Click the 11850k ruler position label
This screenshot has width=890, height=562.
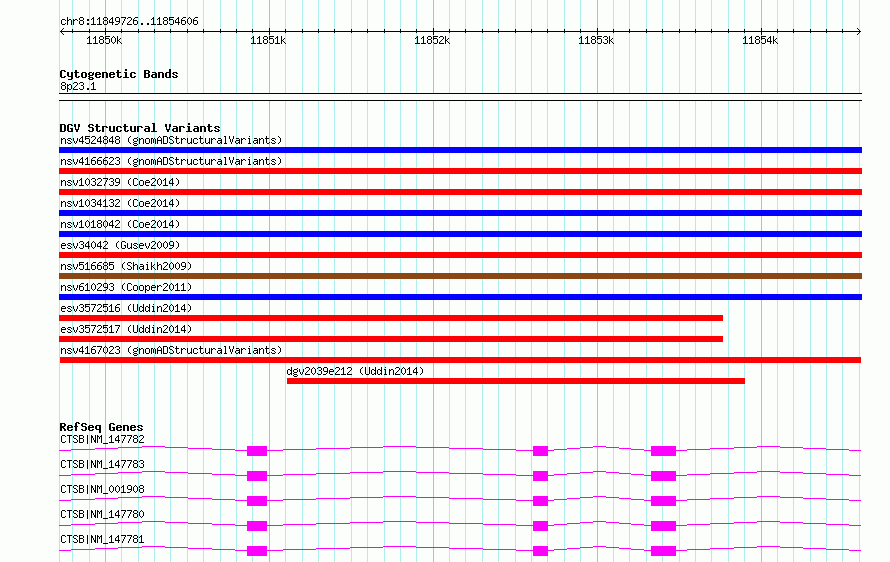tap(104, 40)
